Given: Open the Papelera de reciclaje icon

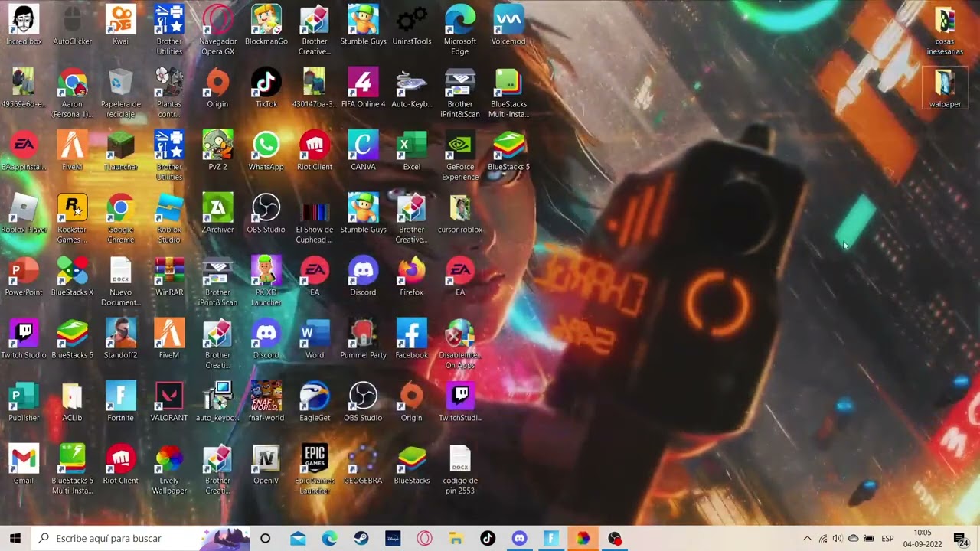Looking at the screenshot, I should 120,93.
